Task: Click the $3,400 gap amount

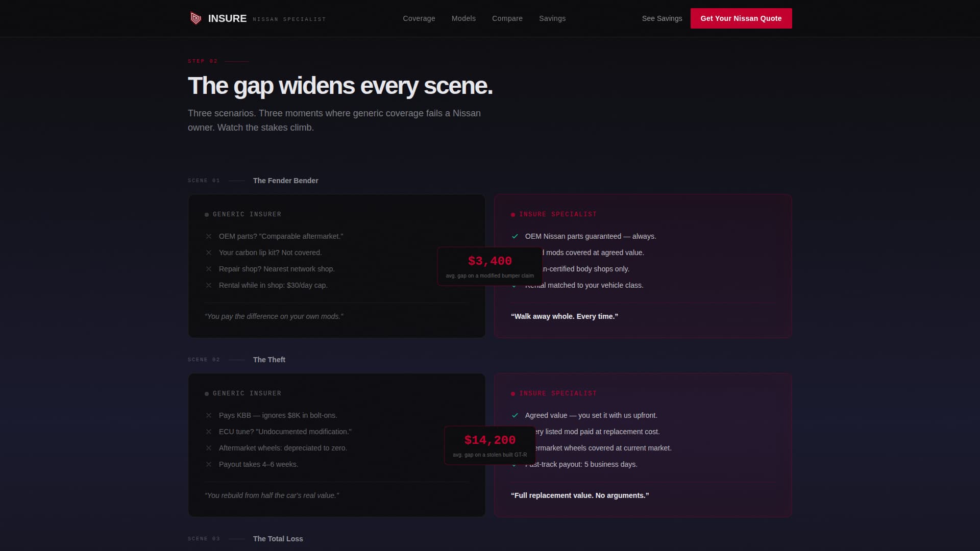Action: [x=490, y=261]
